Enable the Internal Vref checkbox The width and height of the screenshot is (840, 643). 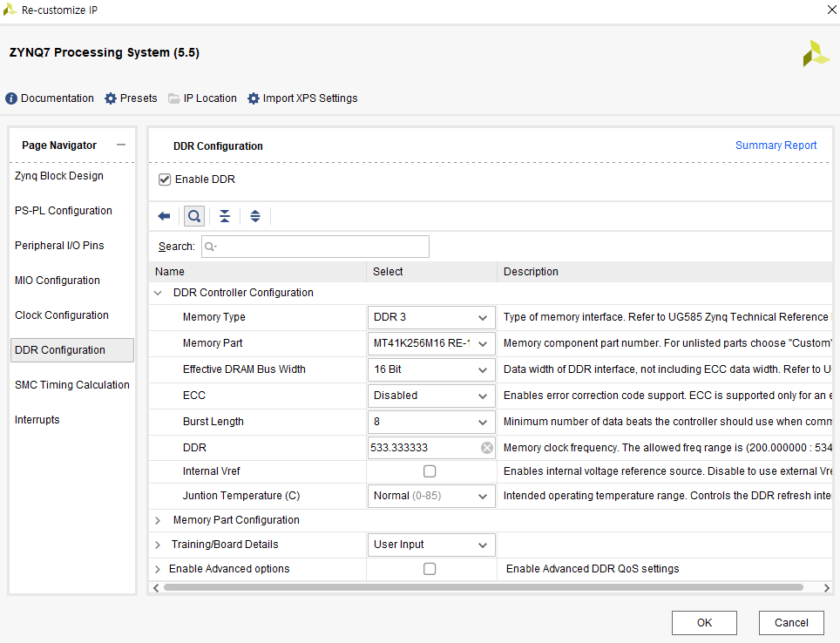[x=430, y=471]
